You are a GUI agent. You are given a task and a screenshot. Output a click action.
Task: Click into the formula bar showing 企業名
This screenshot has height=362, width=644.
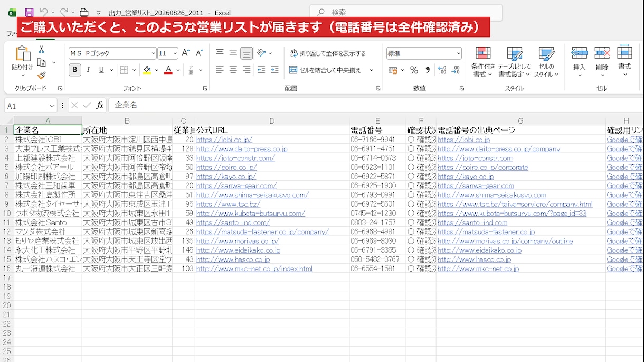pyautogui.click(x=375, y=105)
